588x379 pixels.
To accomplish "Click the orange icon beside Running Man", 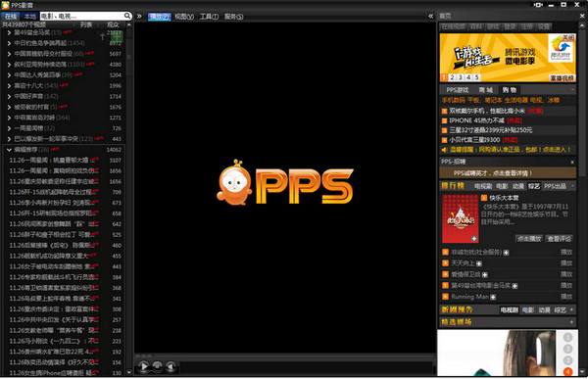I will (445, 297).
